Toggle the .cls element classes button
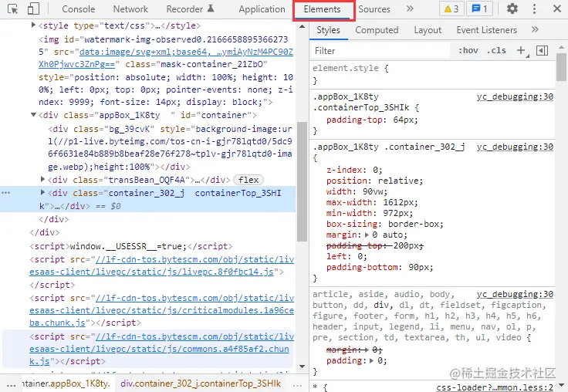Viewport: 568px width, 392px height. click(496, 51)
